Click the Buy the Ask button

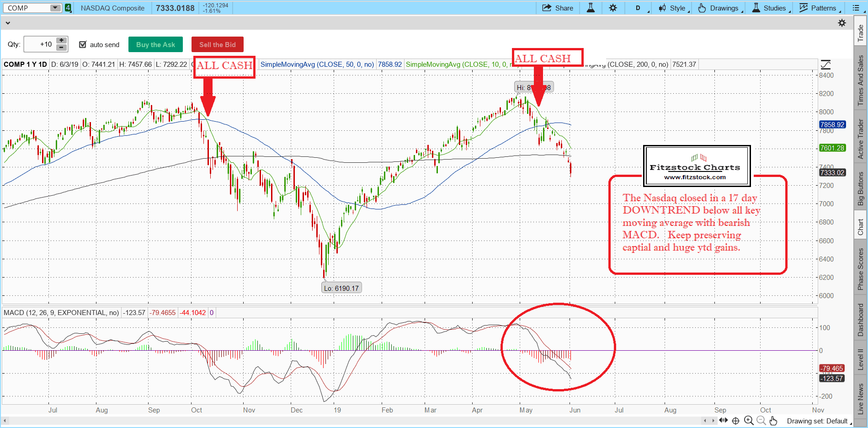pos(155,44)
